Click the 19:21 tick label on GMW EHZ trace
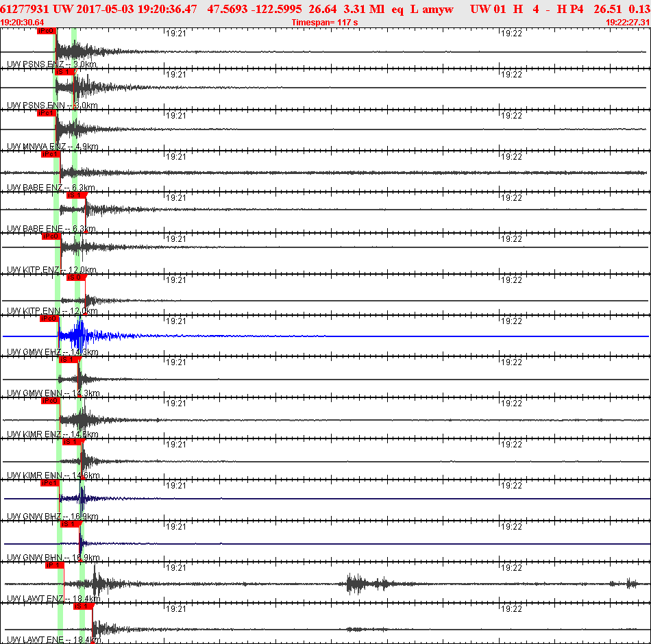 [x=176, y=321]
